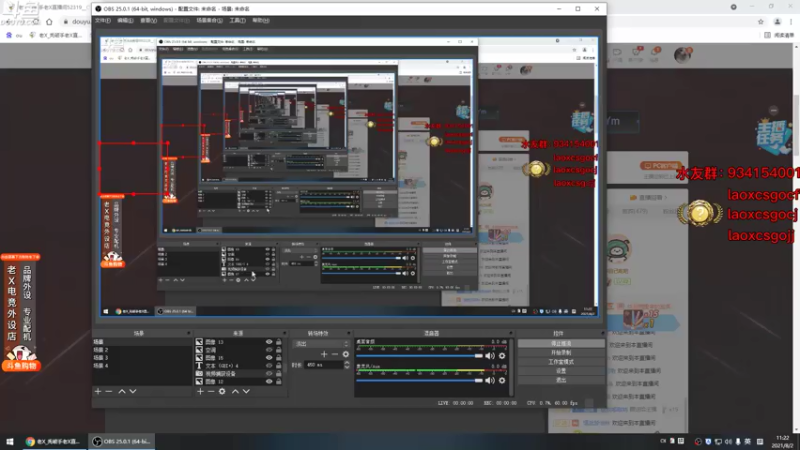Unlock the 图像 13 source lock icon
Screen dimensions: 800x450
(279, 342)
